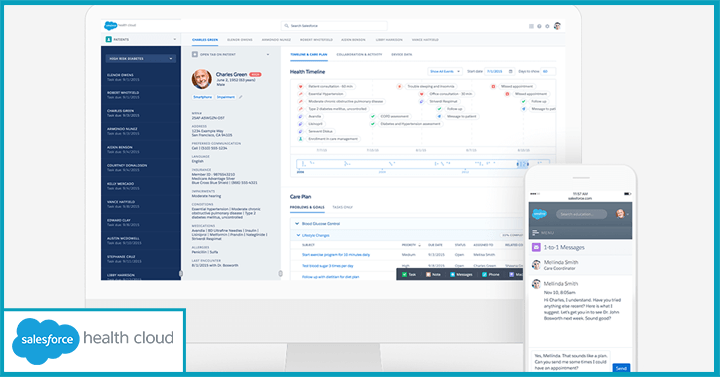This screenshot has height=377, width=720.
Task: Open the Open Tab on Patient dropdown arrow
Action: pyautogui.click(x=268, y=55)
